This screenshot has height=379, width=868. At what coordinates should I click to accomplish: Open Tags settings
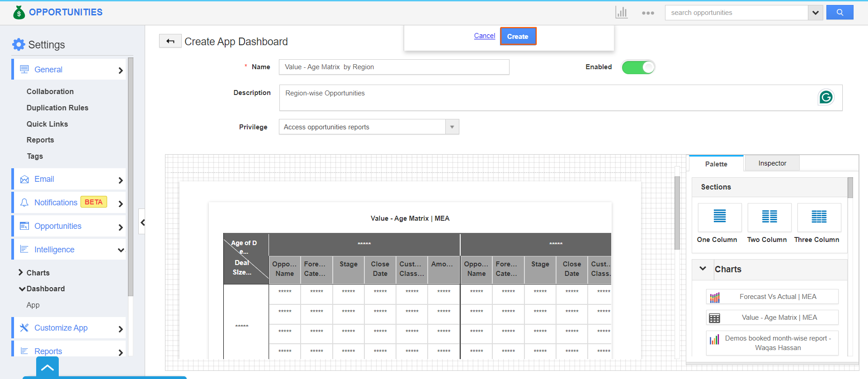click(35, 156)
